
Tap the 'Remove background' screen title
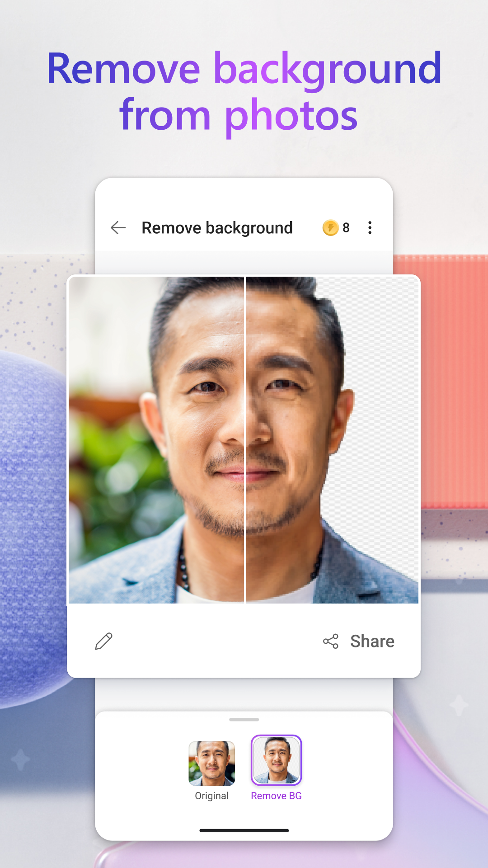(x=217, y=228)
